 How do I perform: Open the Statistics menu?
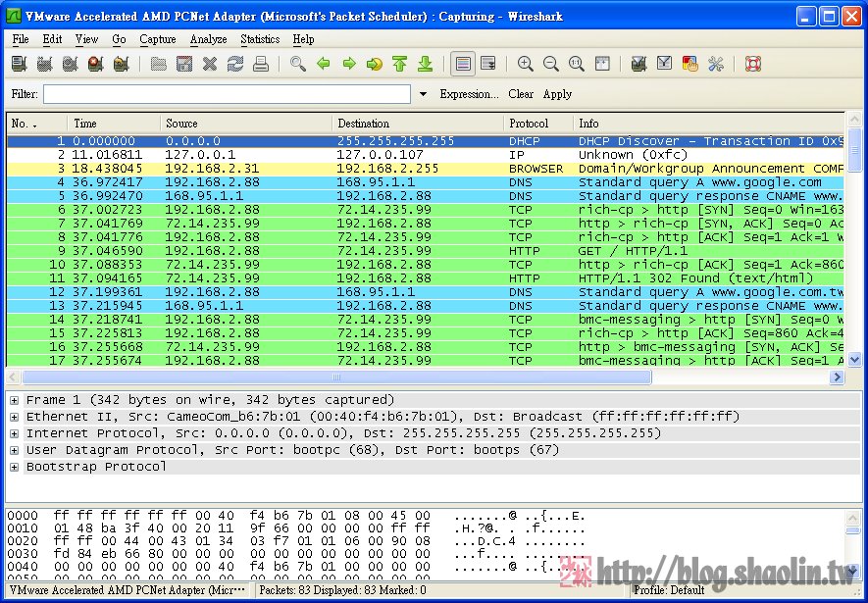point(260,39)
